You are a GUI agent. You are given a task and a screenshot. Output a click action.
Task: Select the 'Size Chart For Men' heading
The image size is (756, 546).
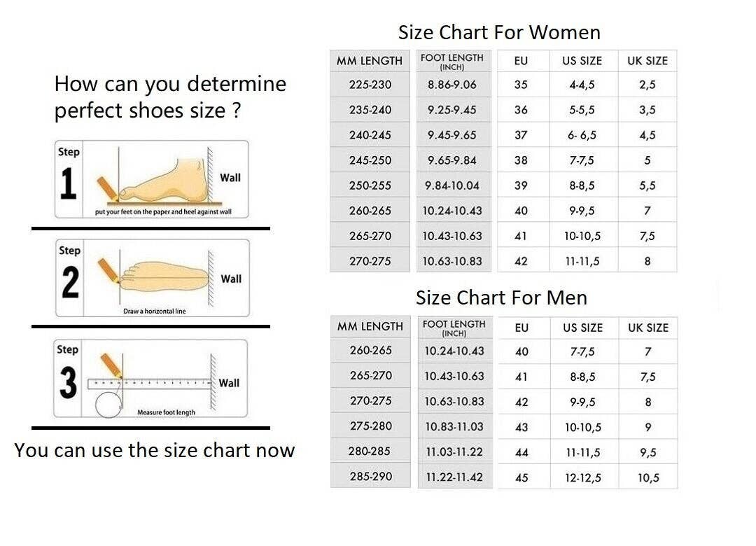coord(501,297)
